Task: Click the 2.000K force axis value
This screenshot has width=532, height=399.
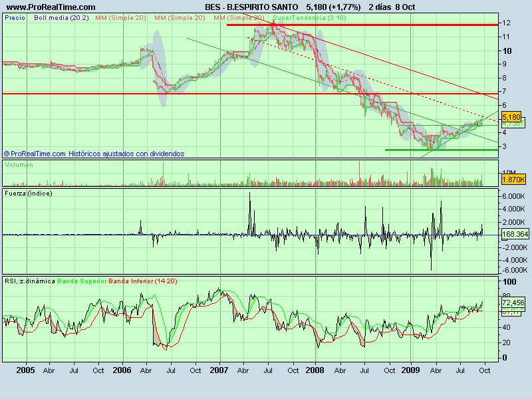Action: click(x=513, y=222)
